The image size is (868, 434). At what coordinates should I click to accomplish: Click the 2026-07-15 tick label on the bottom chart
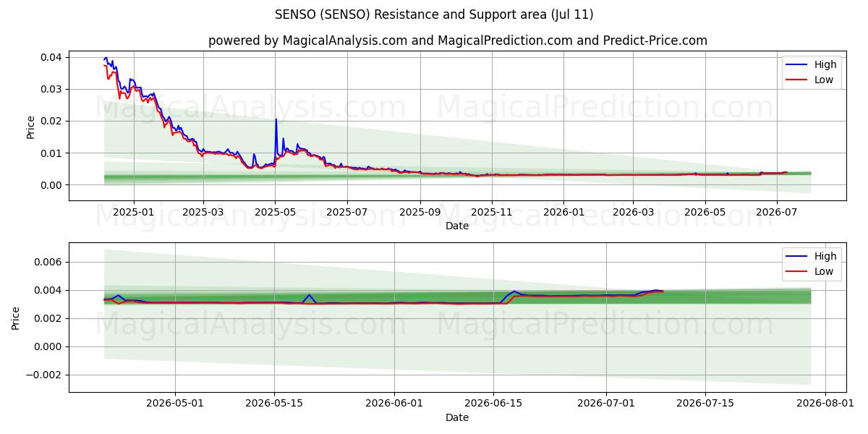click(707, 404)
